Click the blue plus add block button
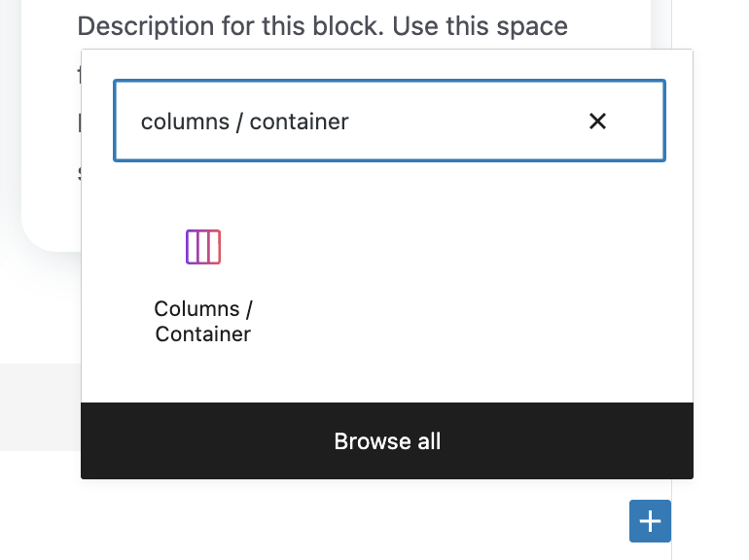749x560 pixels. [650, 521]
